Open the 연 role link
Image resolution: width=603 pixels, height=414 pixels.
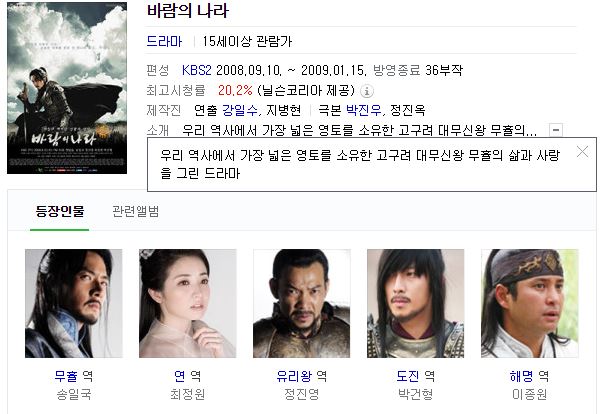(x=180, y=376)
